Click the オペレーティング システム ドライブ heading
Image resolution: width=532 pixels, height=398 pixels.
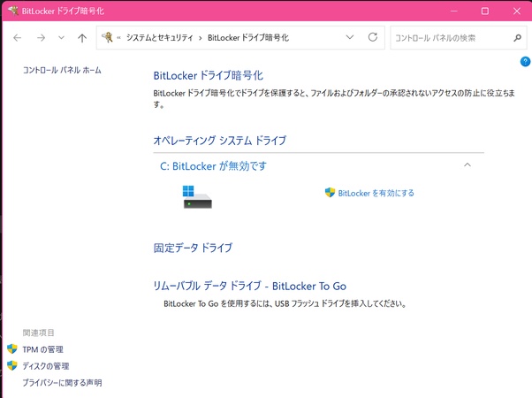220,141
